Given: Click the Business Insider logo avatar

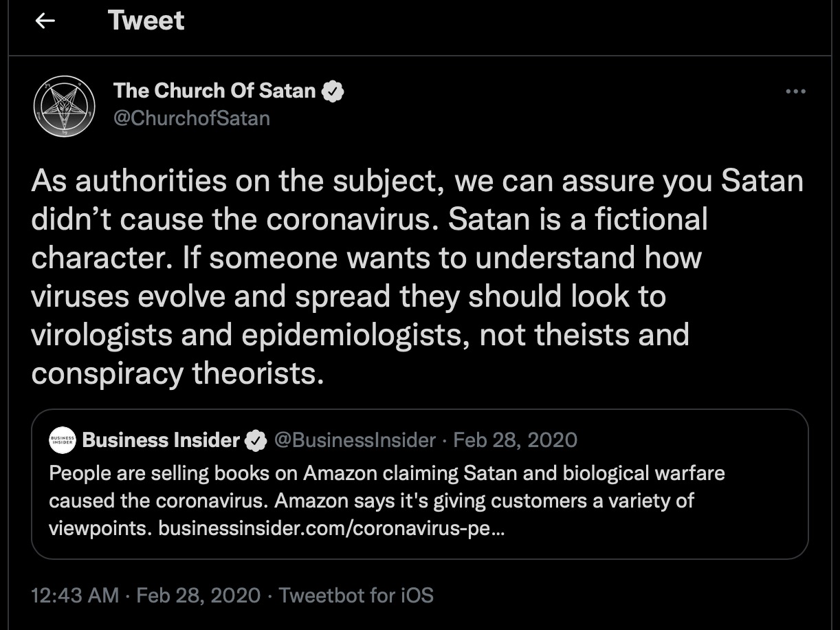Looking at the screenshot, I should 63,441.
